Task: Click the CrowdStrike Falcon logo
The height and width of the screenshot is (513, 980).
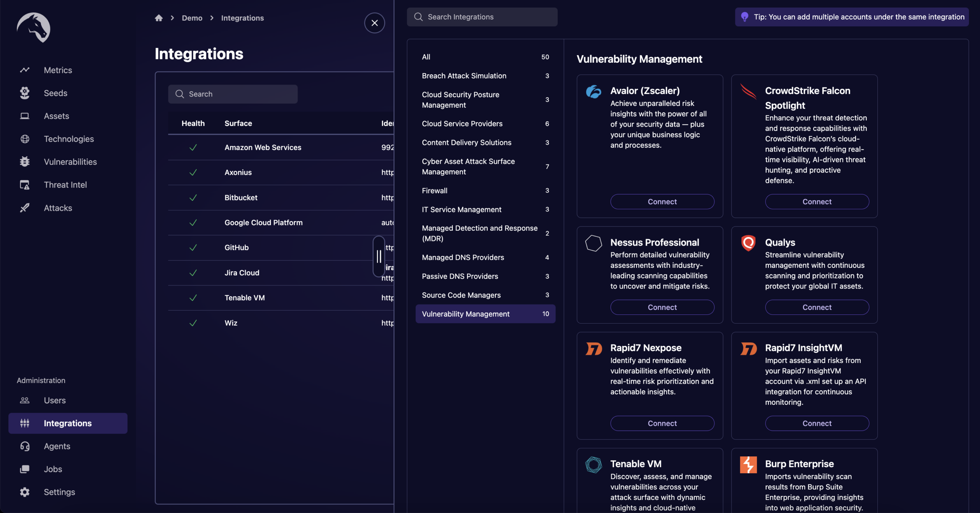Action: tap(748, 91)
